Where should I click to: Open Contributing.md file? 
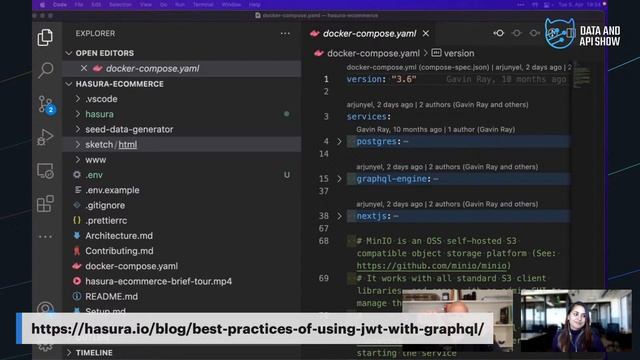click(x=182, y=251)
